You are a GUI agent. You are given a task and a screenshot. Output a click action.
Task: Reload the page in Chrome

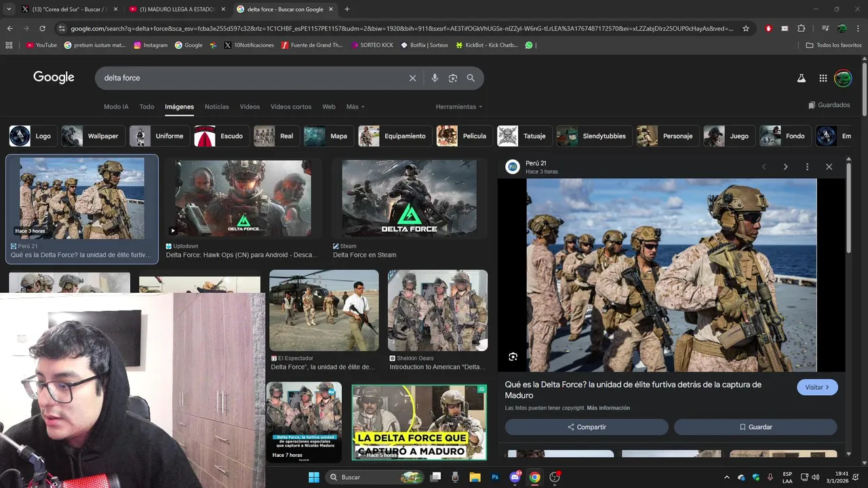tap(42, 28)
